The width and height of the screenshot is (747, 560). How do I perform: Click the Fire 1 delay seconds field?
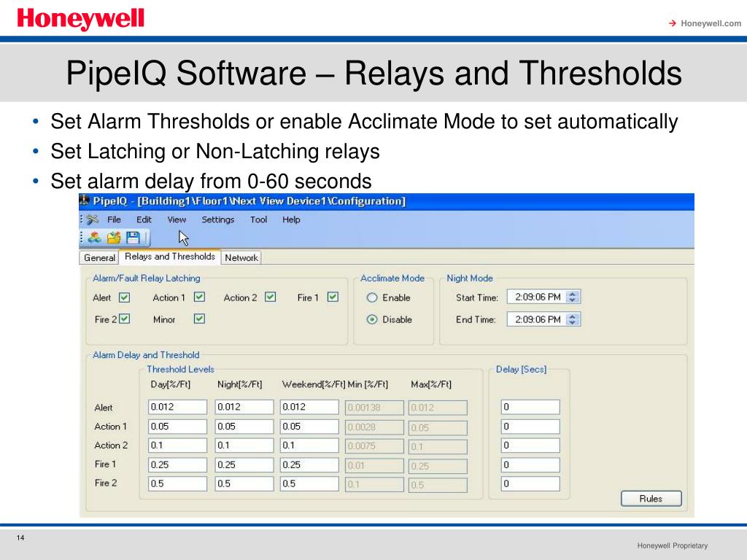coord(530,464)
